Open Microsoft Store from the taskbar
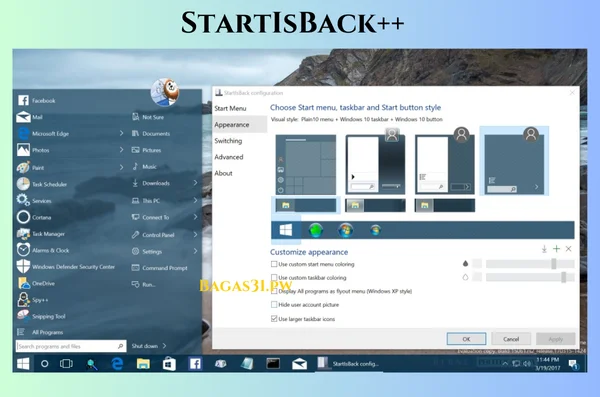 (169, 363)
